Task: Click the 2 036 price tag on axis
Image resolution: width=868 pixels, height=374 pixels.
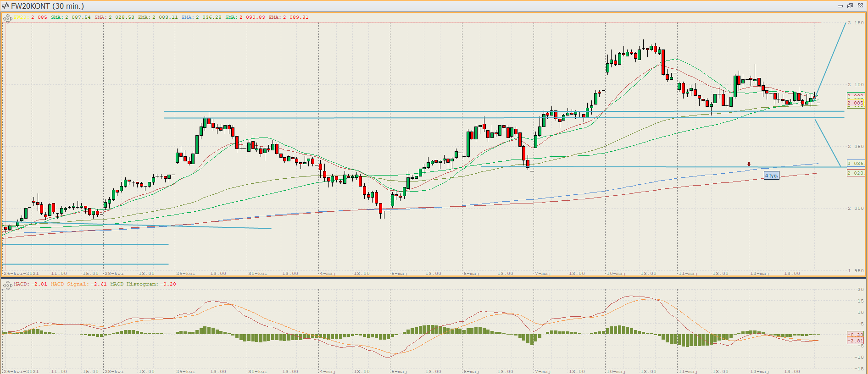Action: 855,163
